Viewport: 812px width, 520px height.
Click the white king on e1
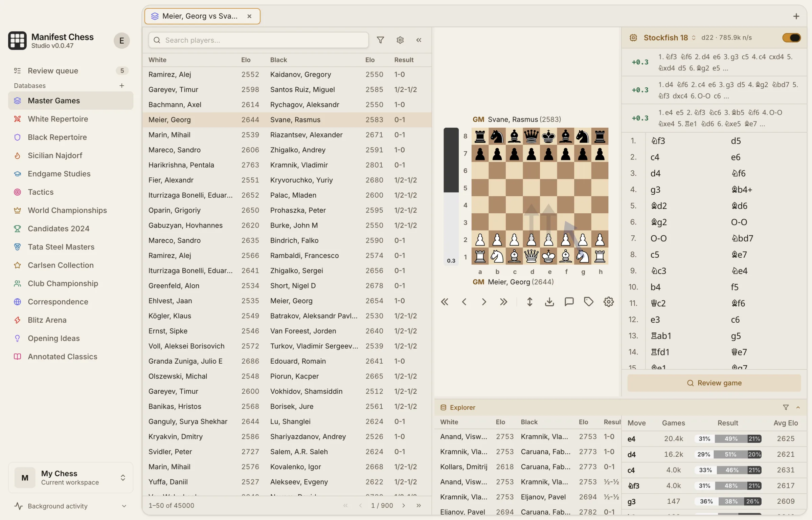coord(548,256)
